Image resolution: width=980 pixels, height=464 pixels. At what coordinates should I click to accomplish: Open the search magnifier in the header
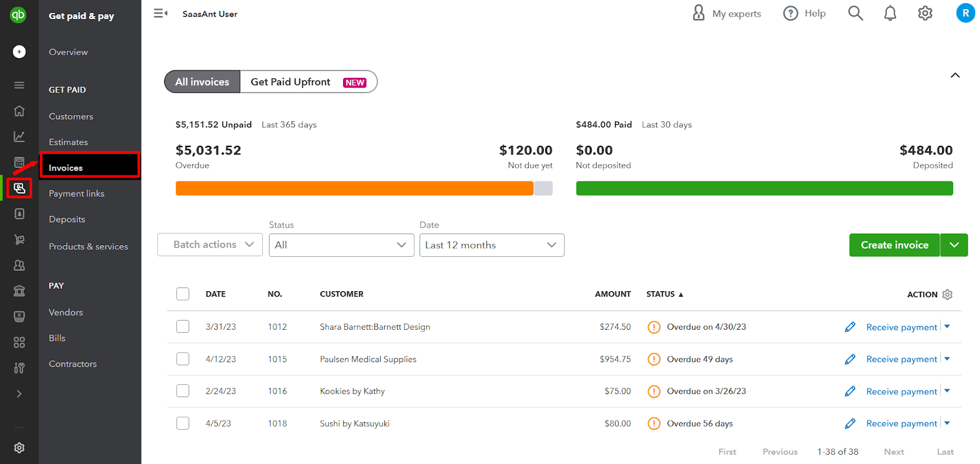(x=856, y=13)
